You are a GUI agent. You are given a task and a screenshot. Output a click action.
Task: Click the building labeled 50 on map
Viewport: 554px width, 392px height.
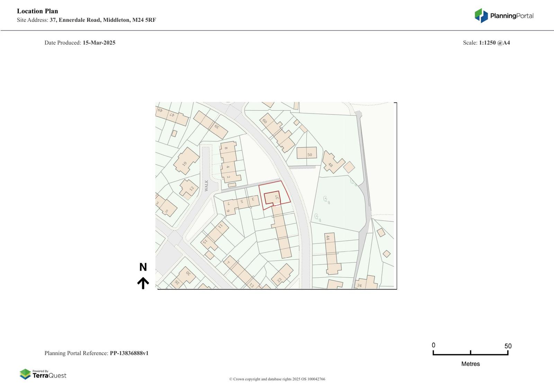(x=306, y=153)
